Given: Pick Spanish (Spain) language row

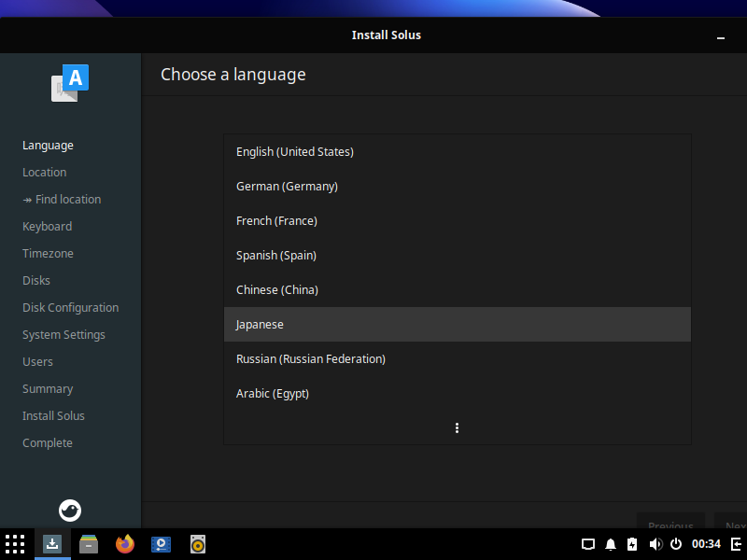Looking at the screenshot, I should click(x=458, y=255).
